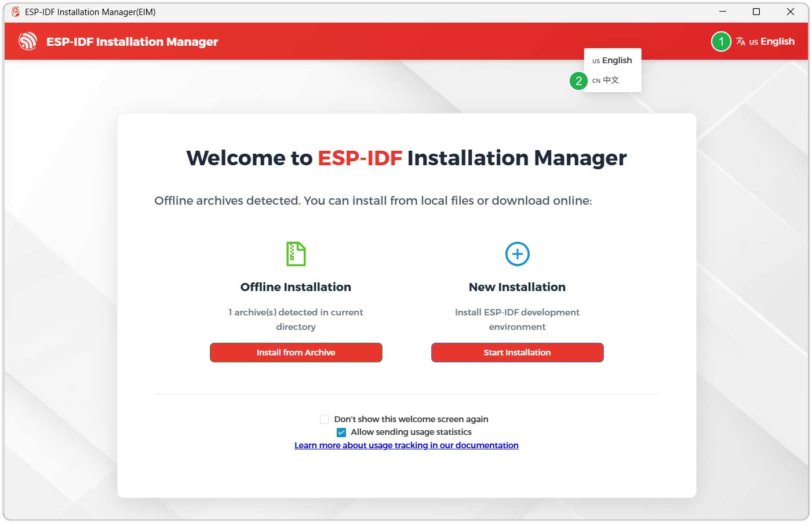
Task: Click the green number 1 badge
Action: (721, 41)
